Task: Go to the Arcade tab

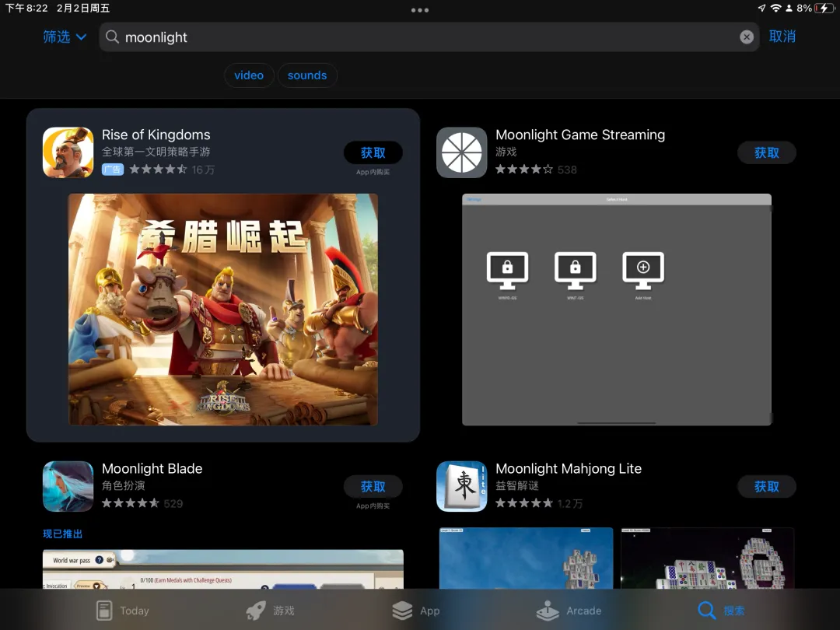Action: pyautogui.click(x=569, y=611)
